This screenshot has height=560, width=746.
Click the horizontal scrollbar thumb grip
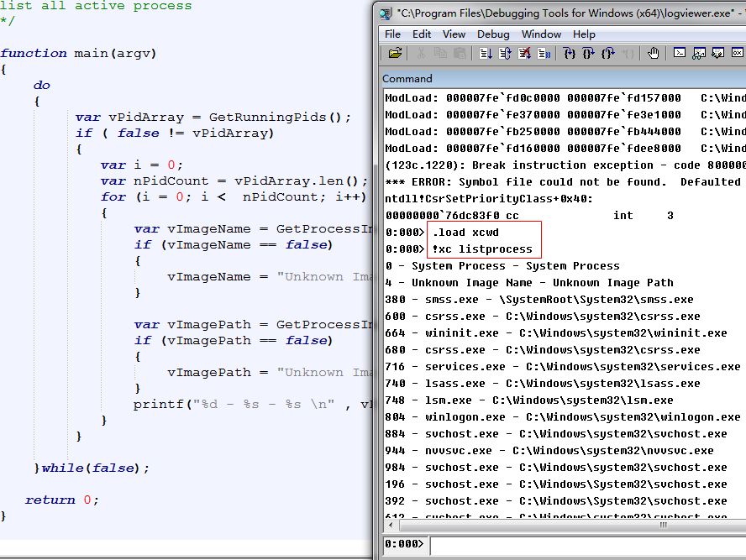(663, 526)
